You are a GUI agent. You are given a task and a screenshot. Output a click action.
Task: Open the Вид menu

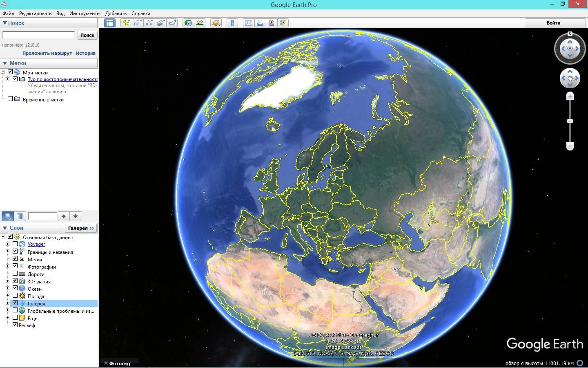pos(60,13)
